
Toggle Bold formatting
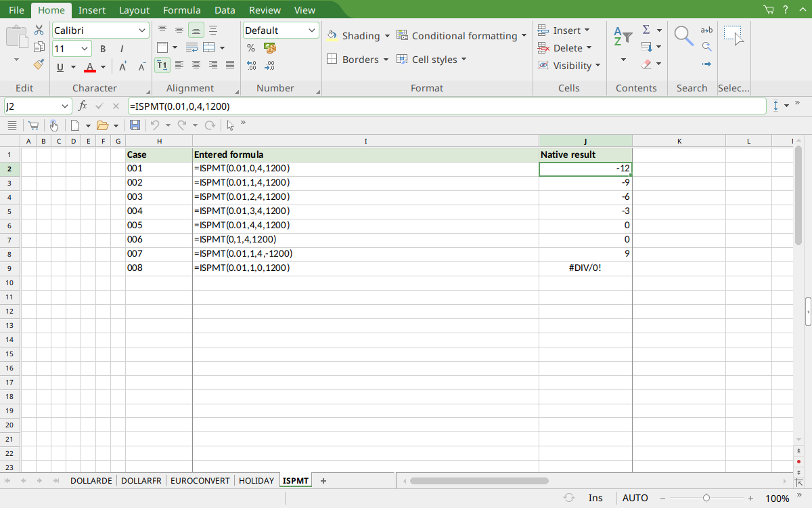103,49
